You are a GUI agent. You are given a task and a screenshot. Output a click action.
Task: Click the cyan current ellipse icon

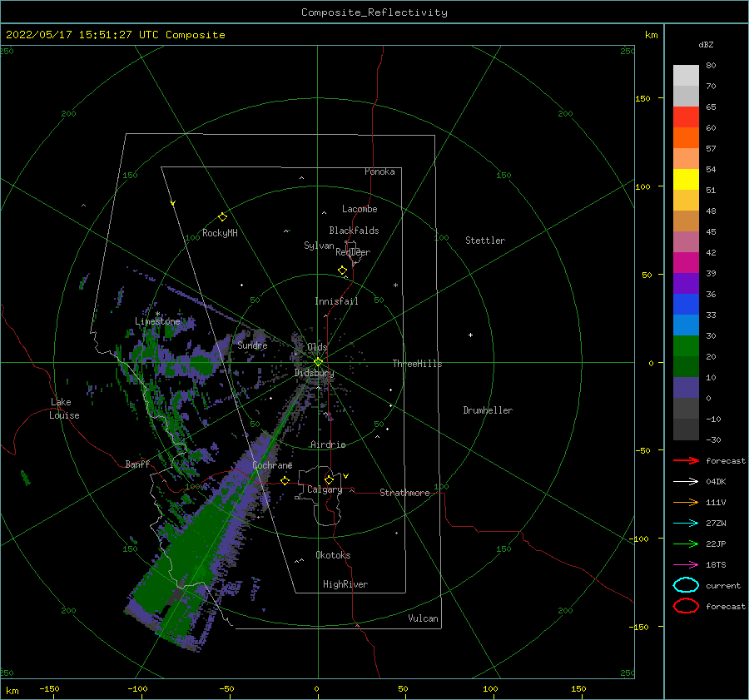(686, 585)
